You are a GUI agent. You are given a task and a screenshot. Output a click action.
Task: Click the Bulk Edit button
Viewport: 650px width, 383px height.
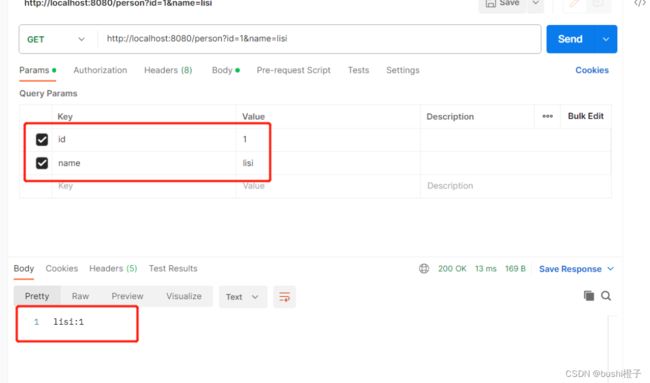pyautogui.click(x=585, y=116)
